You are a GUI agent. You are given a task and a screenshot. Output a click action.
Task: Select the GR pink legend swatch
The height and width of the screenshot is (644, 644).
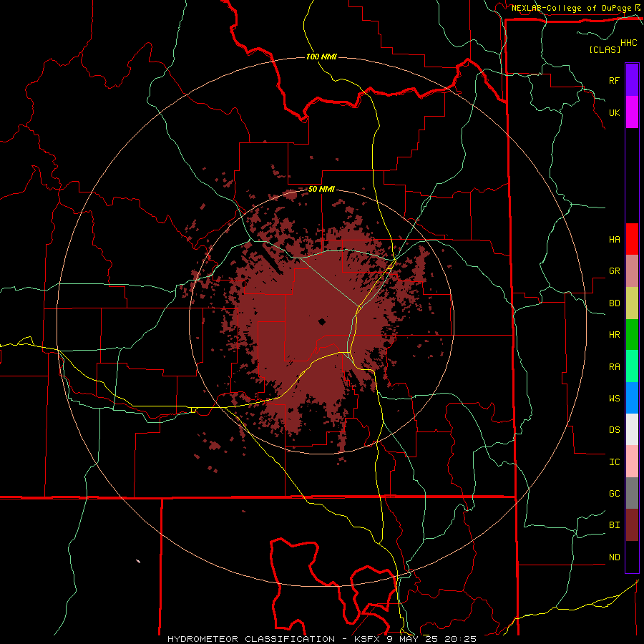(x=632, y=270)
